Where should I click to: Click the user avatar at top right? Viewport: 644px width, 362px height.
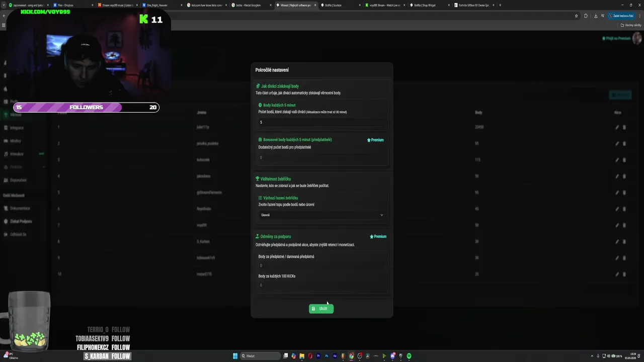point(637,38)
